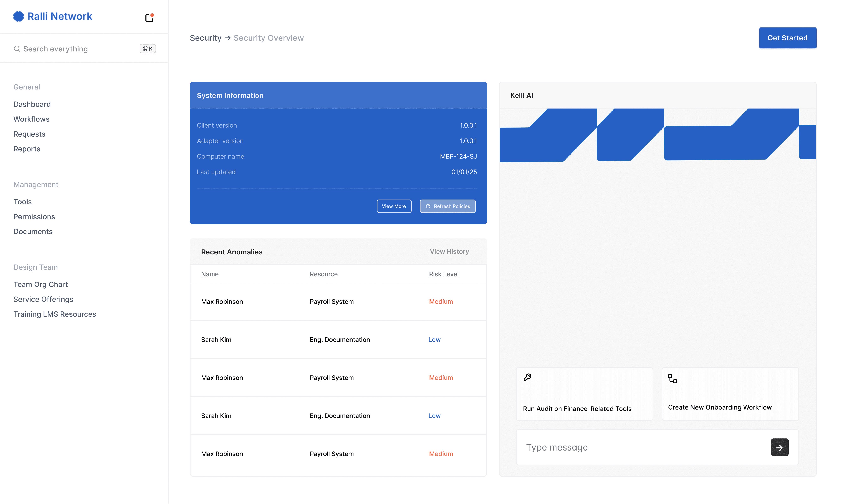Click the Ralli Network logo icon
847x504 pixels.
pyautogui.click(x=18, y=16)
